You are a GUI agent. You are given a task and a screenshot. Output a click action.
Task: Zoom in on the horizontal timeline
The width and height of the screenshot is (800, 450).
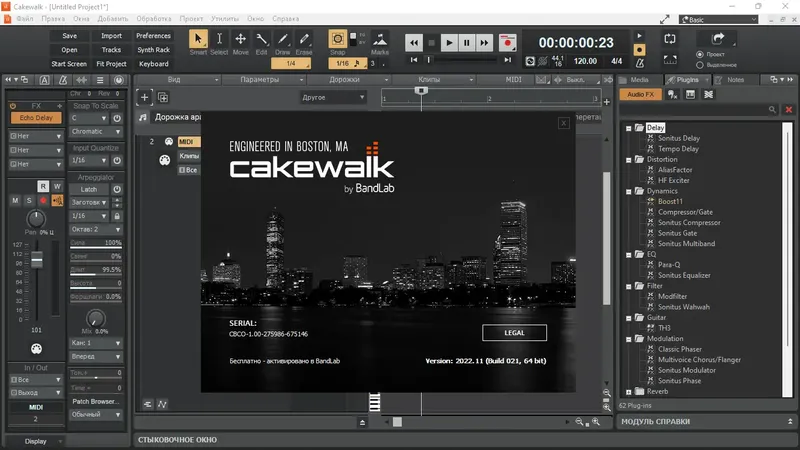click(595, 422)
